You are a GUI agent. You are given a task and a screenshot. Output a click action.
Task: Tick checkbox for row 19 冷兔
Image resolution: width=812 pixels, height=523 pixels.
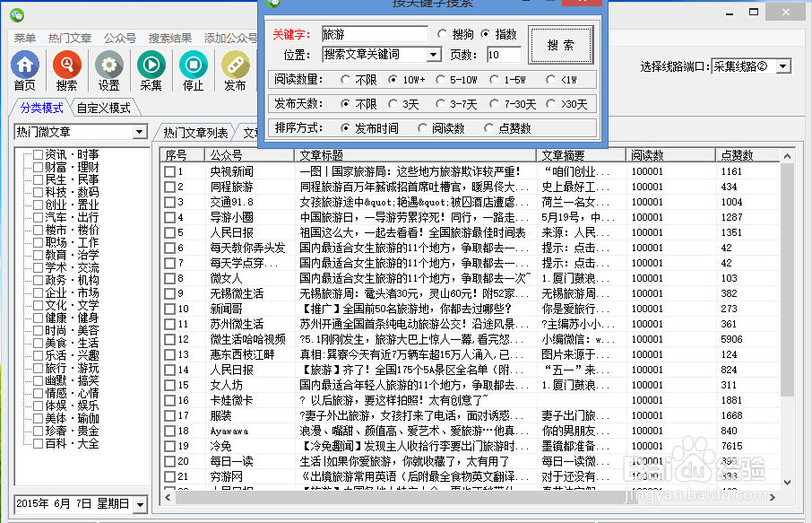[x=169, y=446]
